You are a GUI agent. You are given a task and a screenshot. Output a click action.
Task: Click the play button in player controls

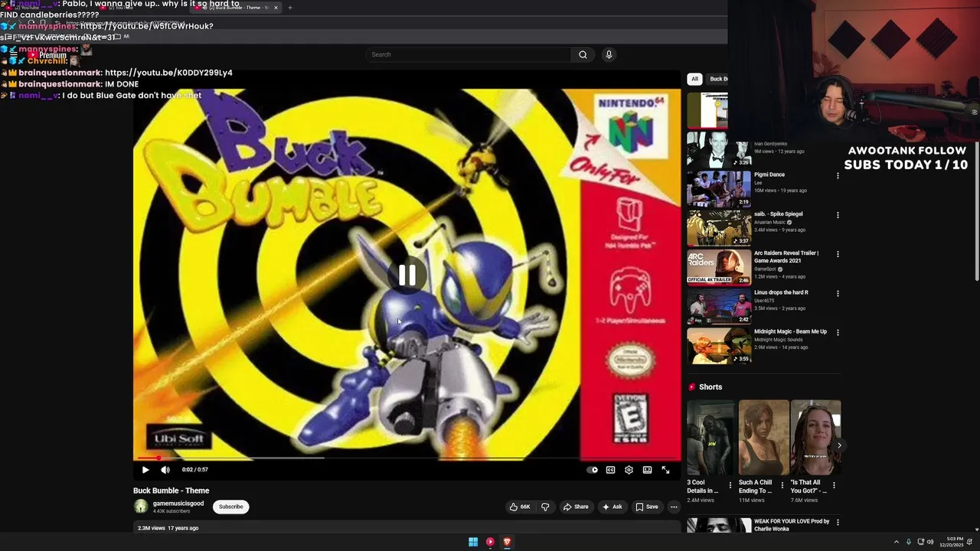click(145, 470)
